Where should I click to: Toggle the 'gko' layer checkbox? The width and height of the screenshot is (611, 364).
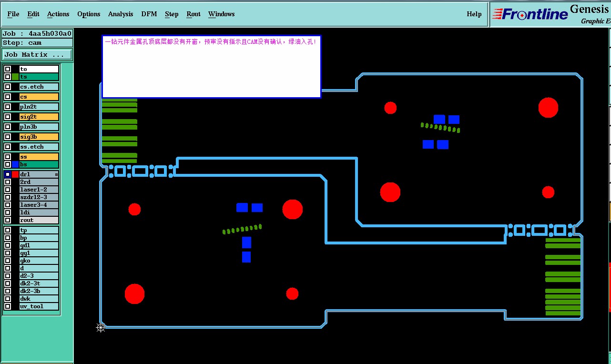pos(8,261)
